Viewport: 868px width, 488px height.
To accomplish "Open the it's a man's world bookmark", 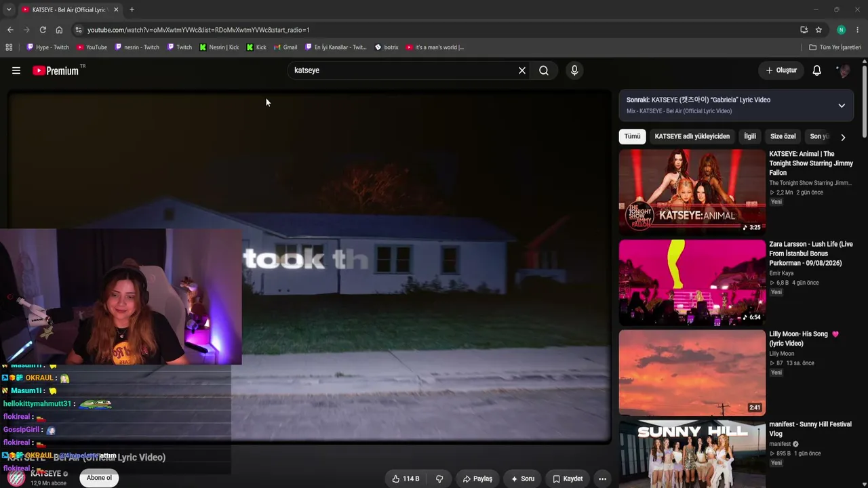I will click(x=435, y=47).
